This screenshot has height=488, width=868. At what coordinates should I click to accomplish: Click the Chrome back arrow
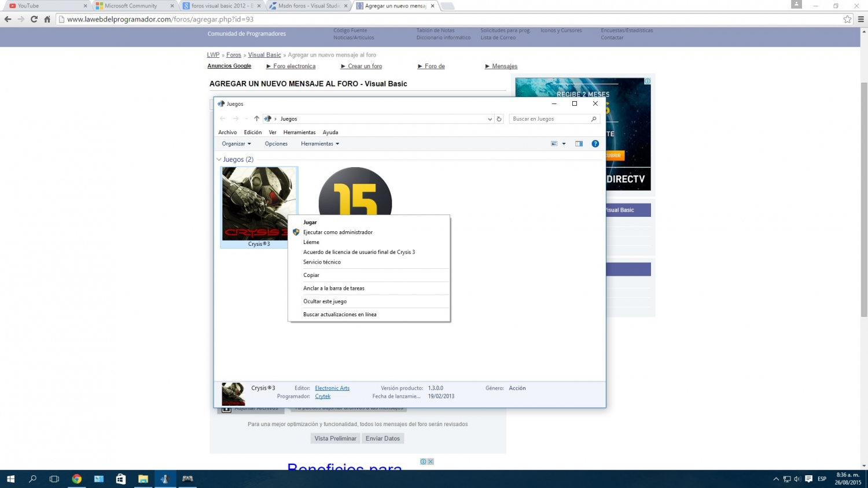pyautogui.click(x=8, y=19)
